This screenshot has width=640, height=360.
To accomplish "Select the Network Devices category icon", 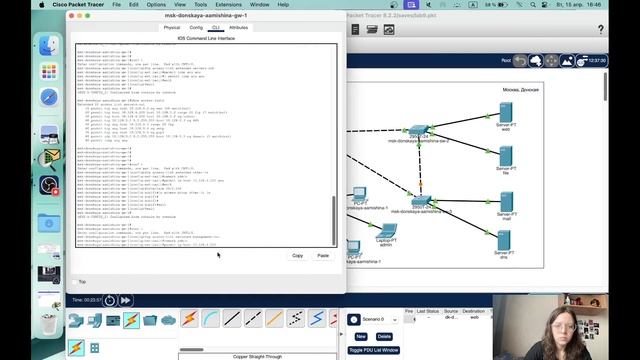I will (76, 320).
